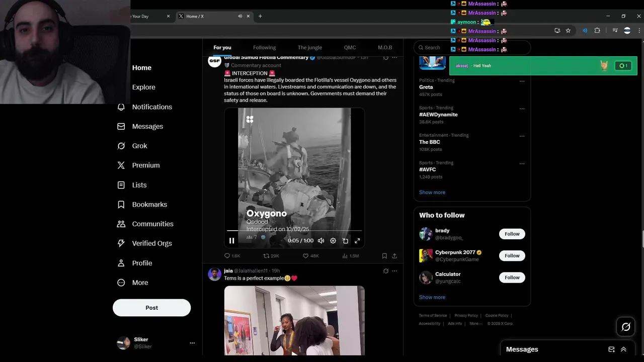Open account menu next to Sliker
The height and width of the screenshot is (362, 644).
192,343
